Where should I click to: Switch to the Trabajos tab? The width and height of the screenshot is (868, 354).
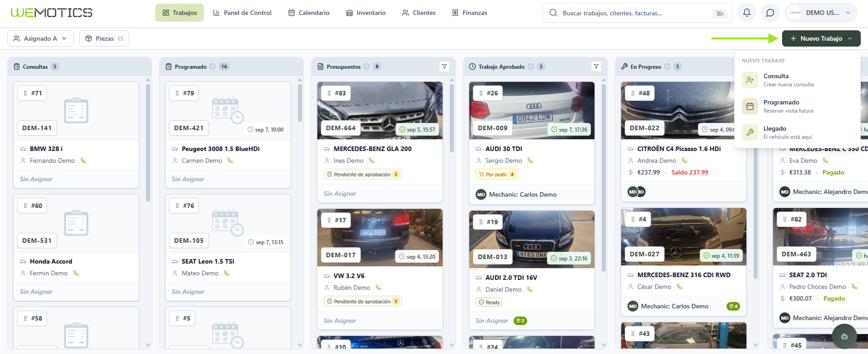click(179, 13)
